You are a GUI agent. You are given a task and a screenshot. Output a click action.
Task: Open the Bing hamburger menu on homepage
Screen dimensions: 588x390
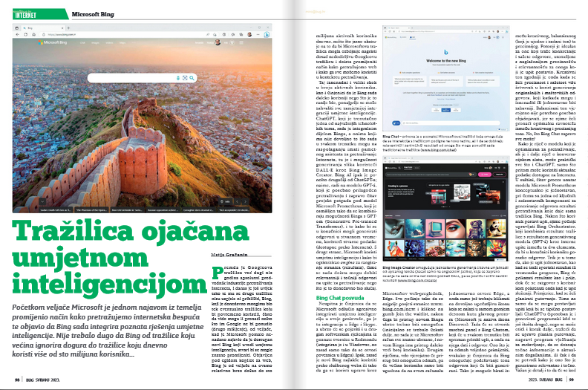click(x=241, y=43)
